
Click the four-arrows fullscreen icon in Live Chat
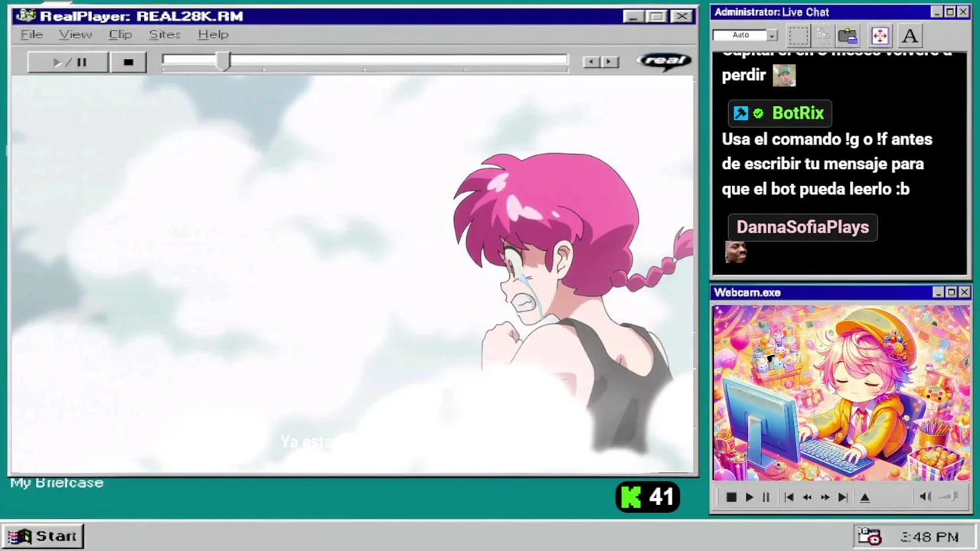coord(880,35)
